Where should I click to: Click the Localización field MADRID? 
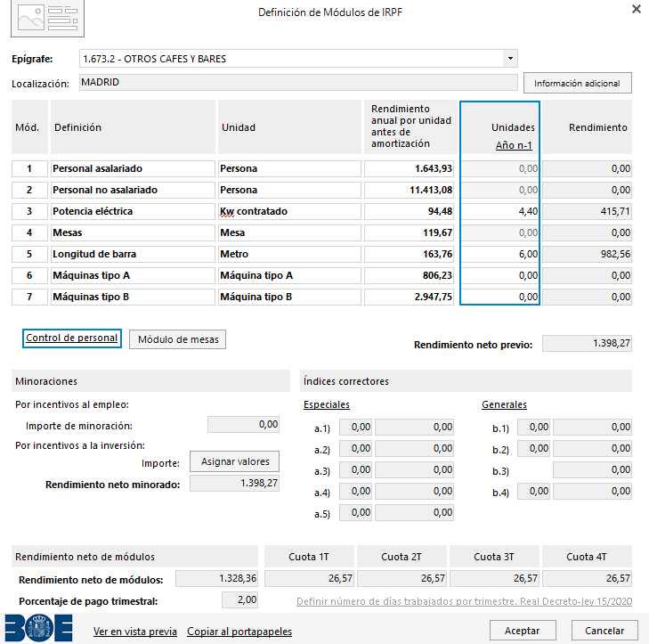(298, 83)
